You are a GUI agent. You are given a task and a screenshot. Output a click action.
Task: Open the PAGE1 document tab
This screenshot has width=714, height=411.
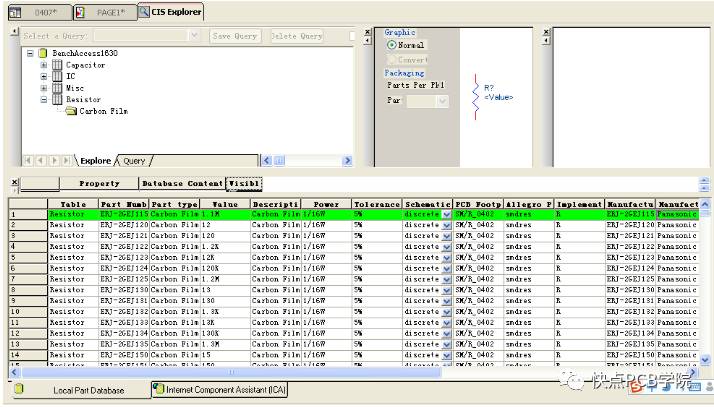[x=105, y=12]
